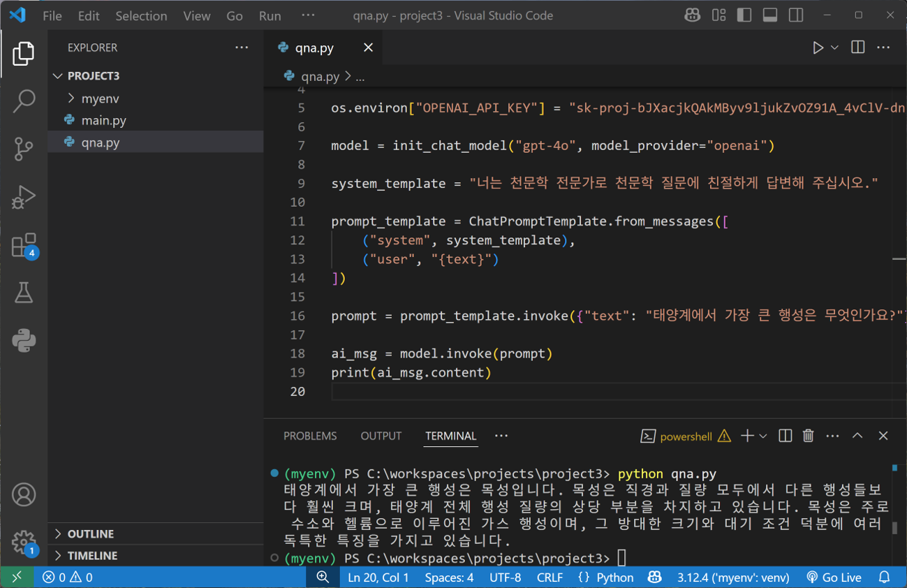Open the Edit menu
This screenshot has width=907, height=588.
(89, 15)
